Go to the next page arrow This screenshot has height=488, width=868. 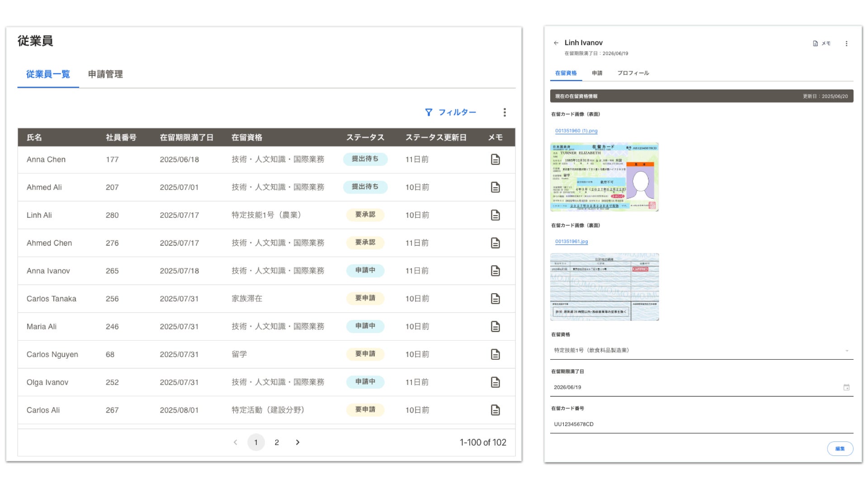click(x=297, y=442)
